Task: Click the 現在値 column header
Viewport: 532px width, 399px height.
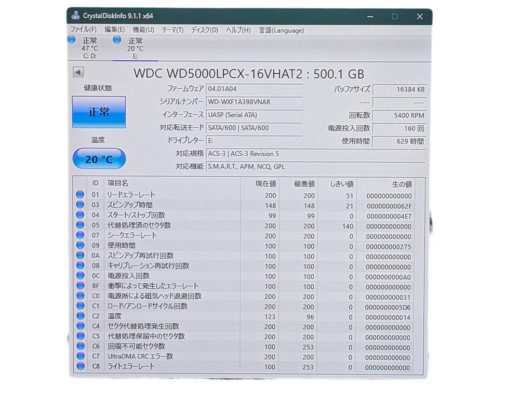Action: pos(260,183)
